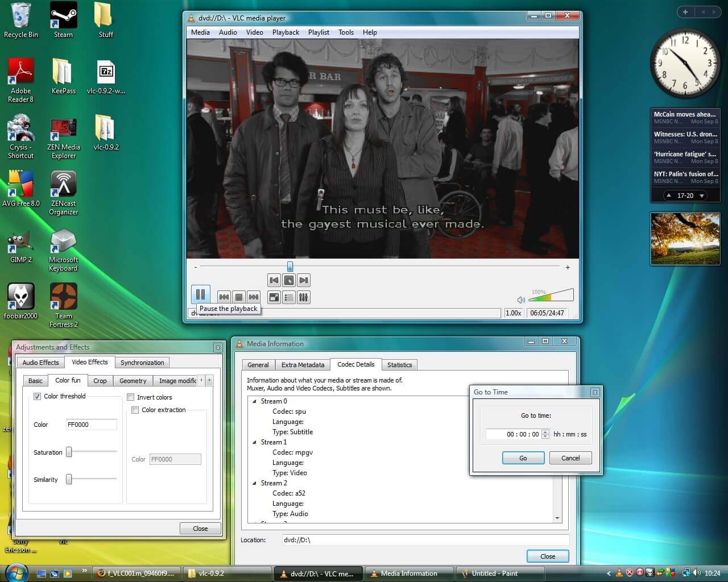Skip forward with the next-track icon
This screenshot has width=728, height=582.
click(x=303, y=280)
